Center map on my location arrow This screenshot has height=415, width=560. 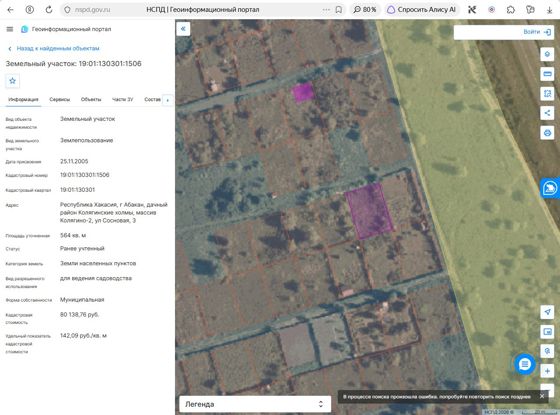pyautogui.click(x=547, y=312)
